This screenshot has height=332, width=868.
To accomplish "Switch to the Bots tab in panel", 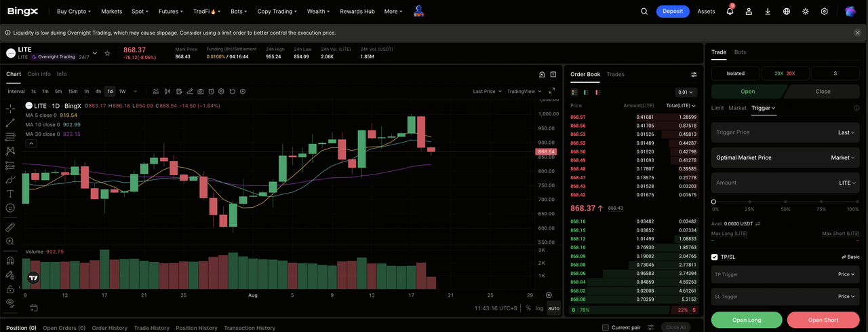I will pos(740,52).
